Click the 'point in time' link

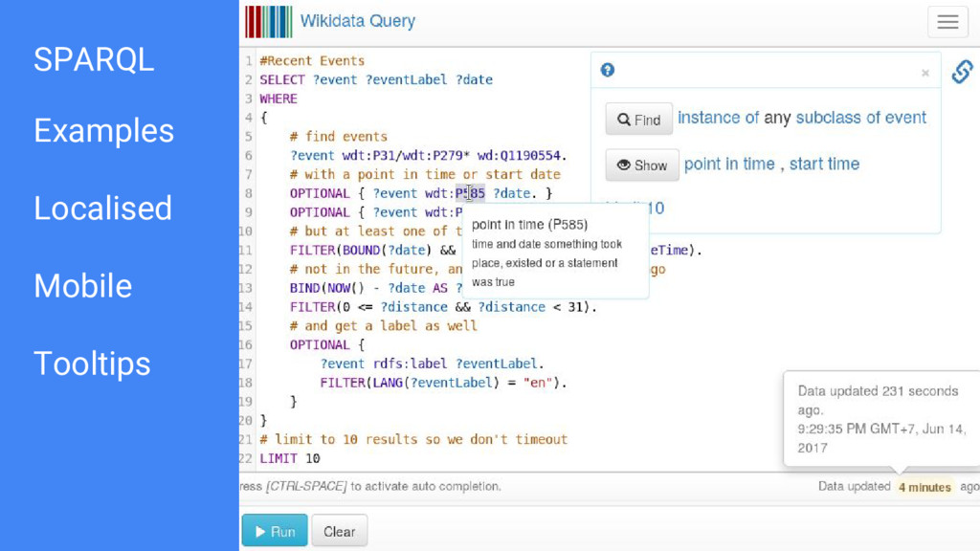pos(728,164)
